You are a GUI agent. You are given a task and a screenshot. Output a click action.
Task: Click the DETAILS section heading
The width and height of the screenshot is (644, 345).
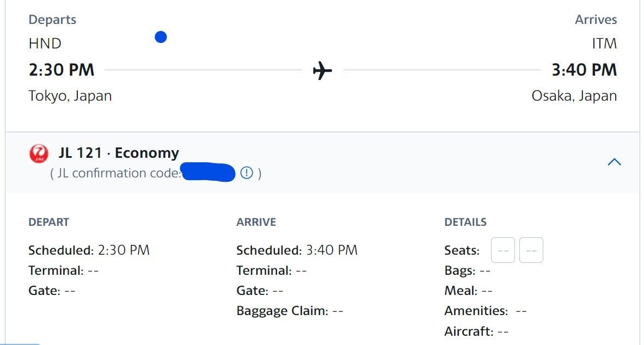(465, 222)
